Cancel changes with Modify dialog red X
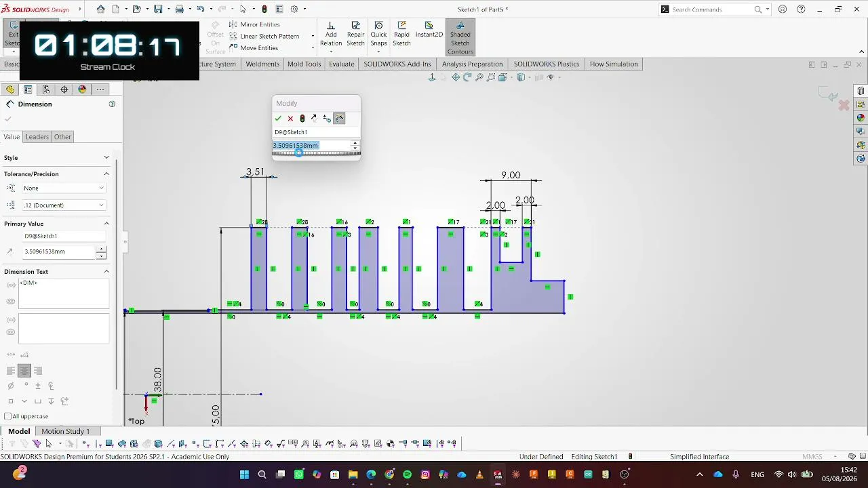The width and height of the screenshot is (868, 488). point(290,119)
